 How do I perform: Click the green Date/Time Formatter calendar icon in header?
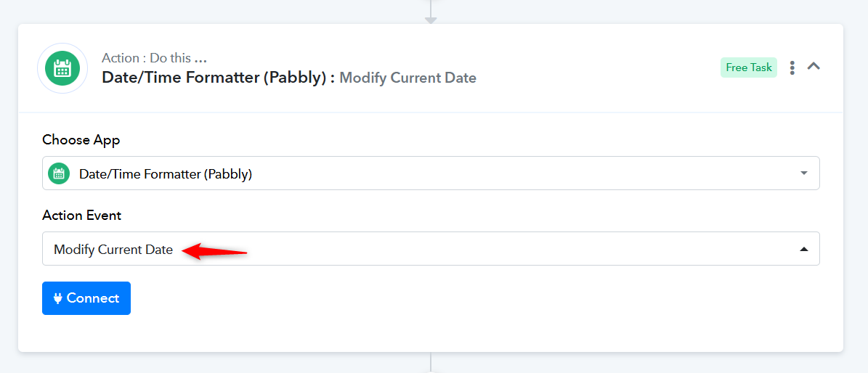[x=62, y=68]
